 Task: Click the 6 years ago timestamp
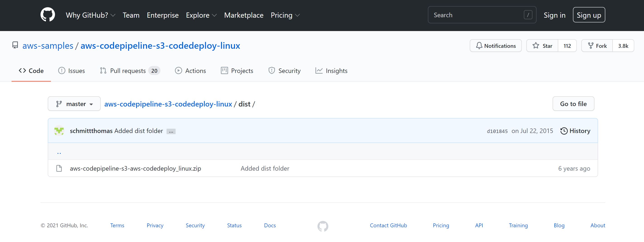tap(574, 168)
